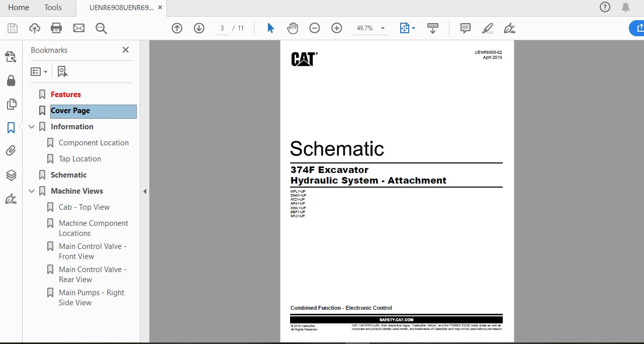Viewport: 644px width, 344px height.
Task: Open the Layers sidebar icon
Action: click(11, 175)
